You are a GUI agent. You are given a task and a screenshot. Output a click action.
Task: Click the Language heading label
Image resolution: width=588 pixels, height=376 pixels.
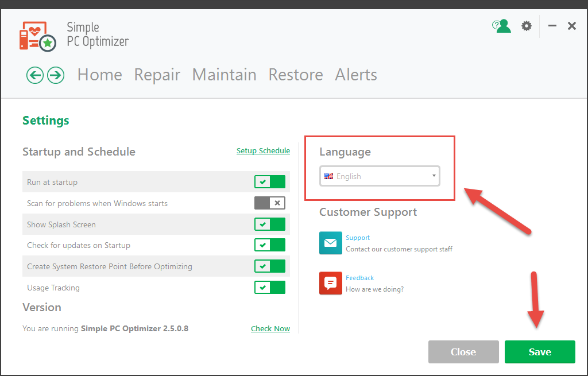[345, 152]
